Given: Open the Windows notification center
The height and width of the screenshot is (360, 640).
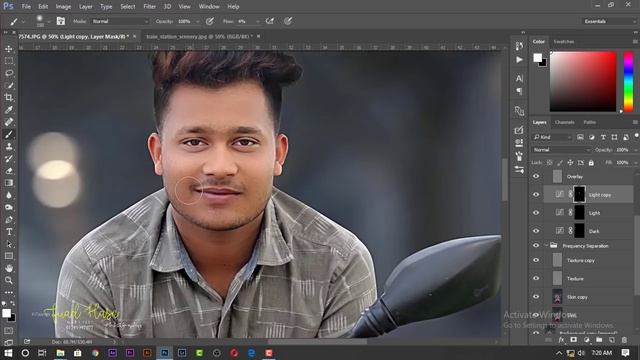Looking at the screenshot, I should (625, 353).
